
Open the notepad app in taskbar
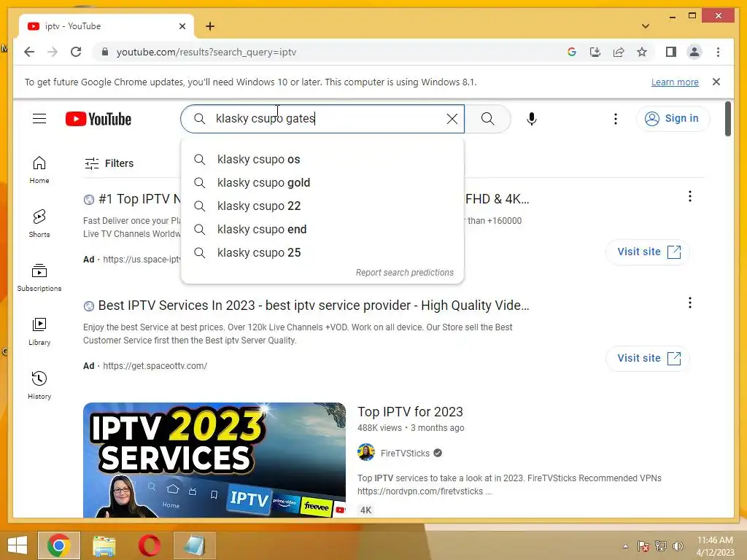194,545
